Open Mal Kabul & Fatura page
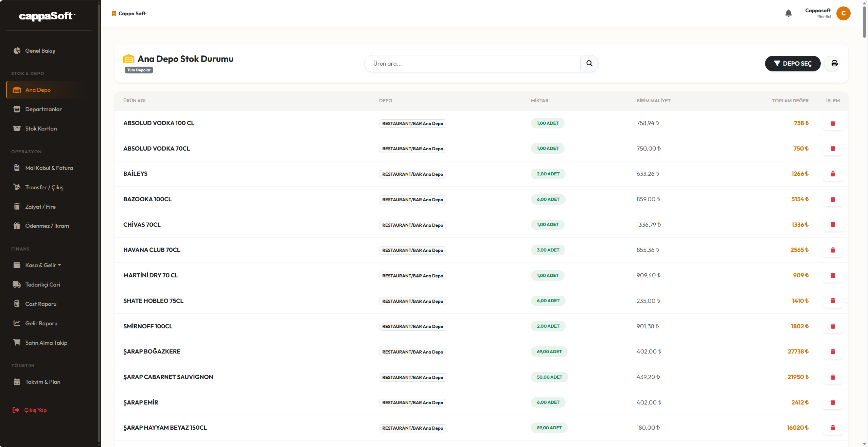This screenshot has width=868, height=447. [x=49, y=168]
